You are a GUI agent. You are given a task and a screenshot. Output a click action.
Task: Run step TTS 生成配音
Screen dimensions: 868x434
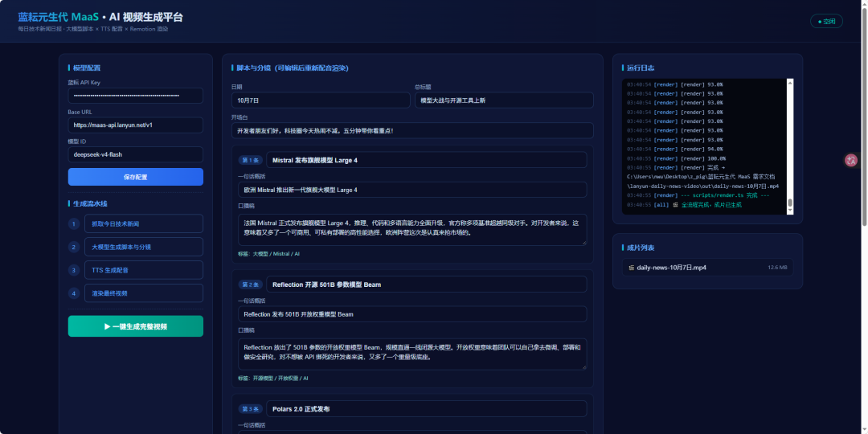(x=144, y=270)
